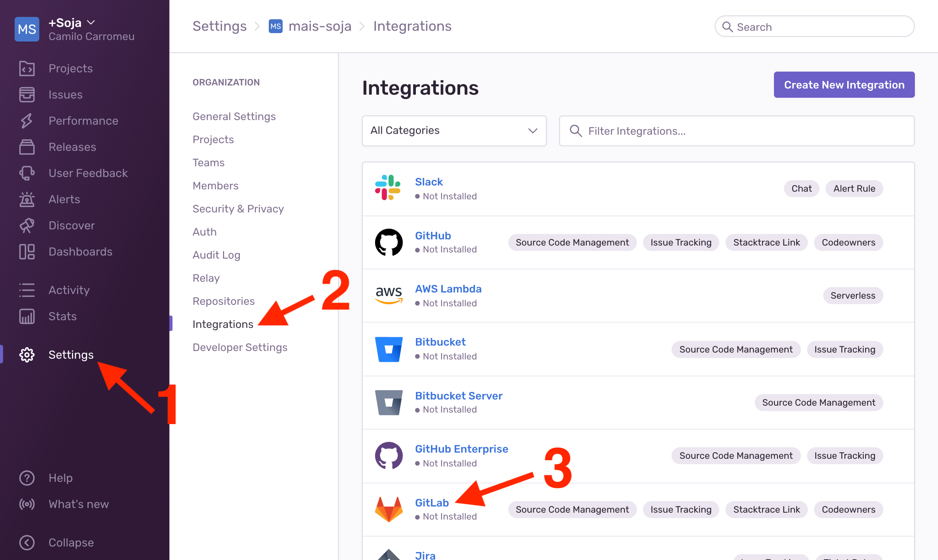938x560 pixels.
Task: Click the Discover sidebar icon
Action: coord(27,225)
